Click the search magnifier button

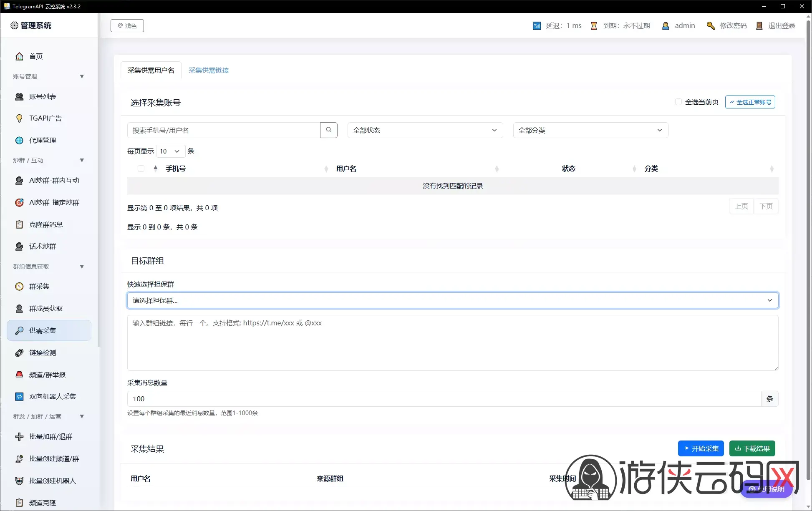[x=329, y=130]
